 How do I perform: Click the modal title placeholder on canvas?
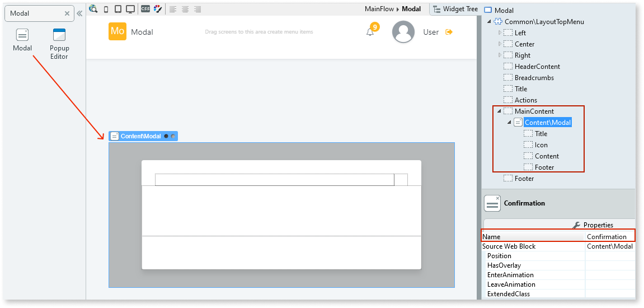(x=274, y=180)
